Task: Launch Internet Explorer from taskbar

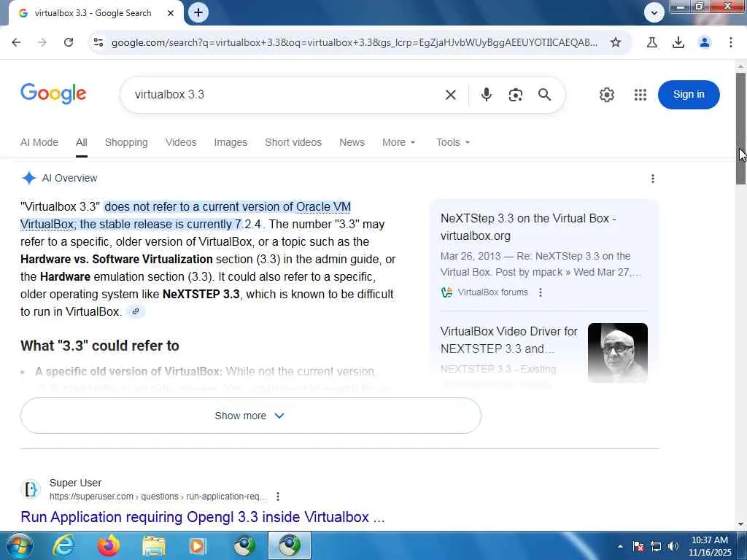Action: click(x=63, y=545)
